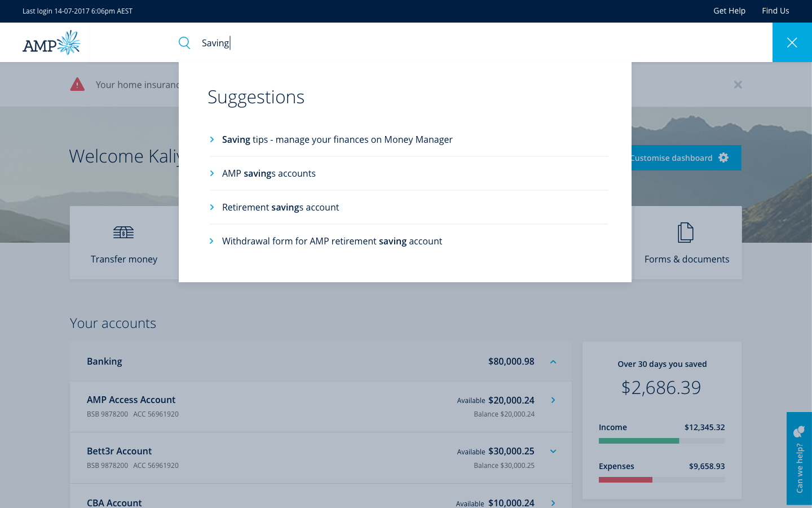Open the Forms & documents tile label
Image resolution: width=812 pixels, height=508 pixels.
(687, 259)
